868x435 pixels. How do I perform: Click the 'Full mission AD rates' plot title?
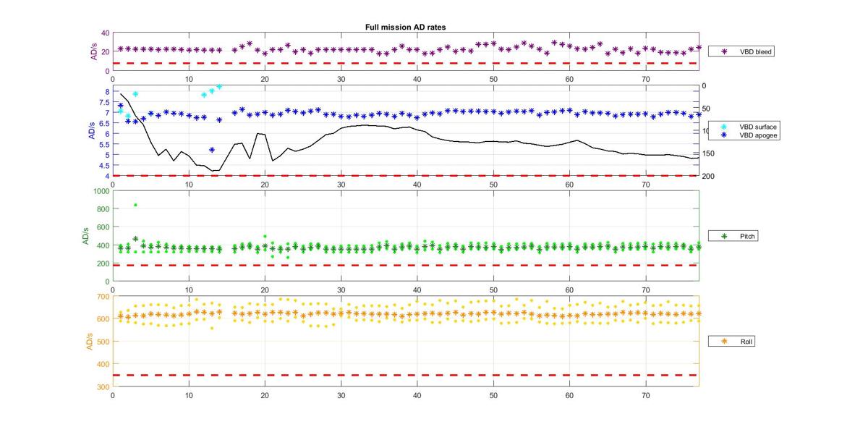[405, 27]
